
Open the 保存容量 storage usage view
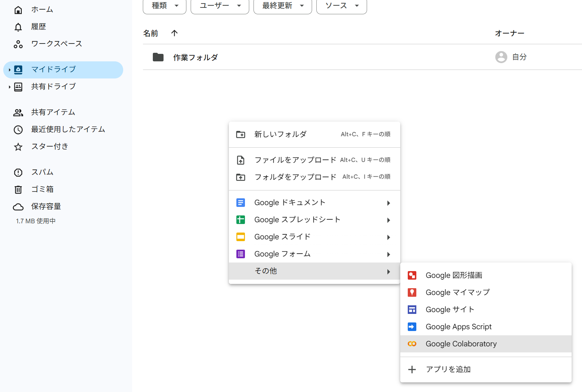[x=45, y=206]
